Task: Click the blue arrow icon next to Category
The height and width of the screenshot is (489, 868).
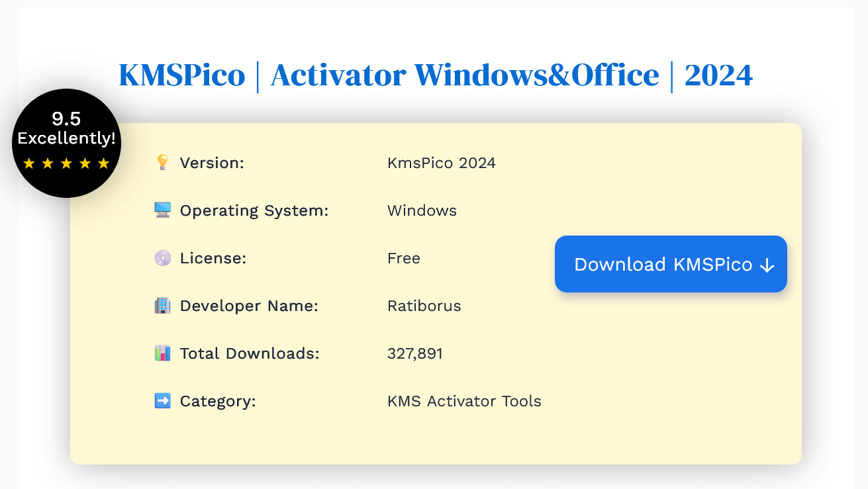Action: point(162,400)
